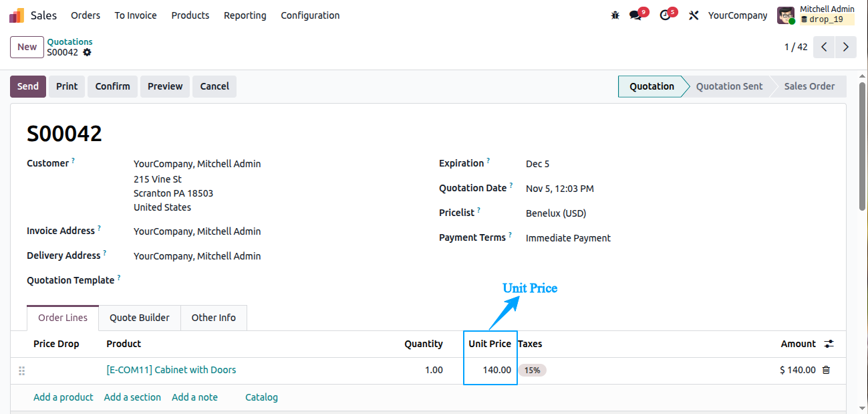Sort by Product column header
The height and width of the screenshot is (414, 868).
coord(124,344)
